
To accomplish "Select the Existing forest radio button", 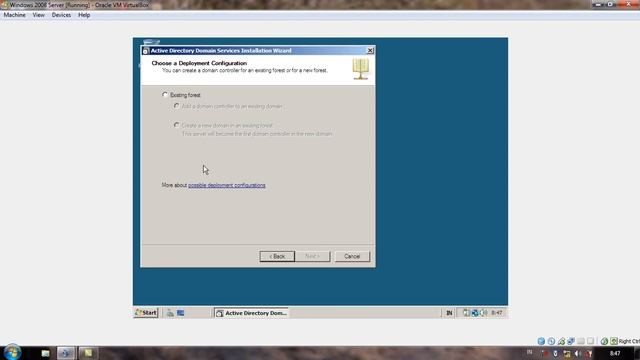I will tap(165, 95).
